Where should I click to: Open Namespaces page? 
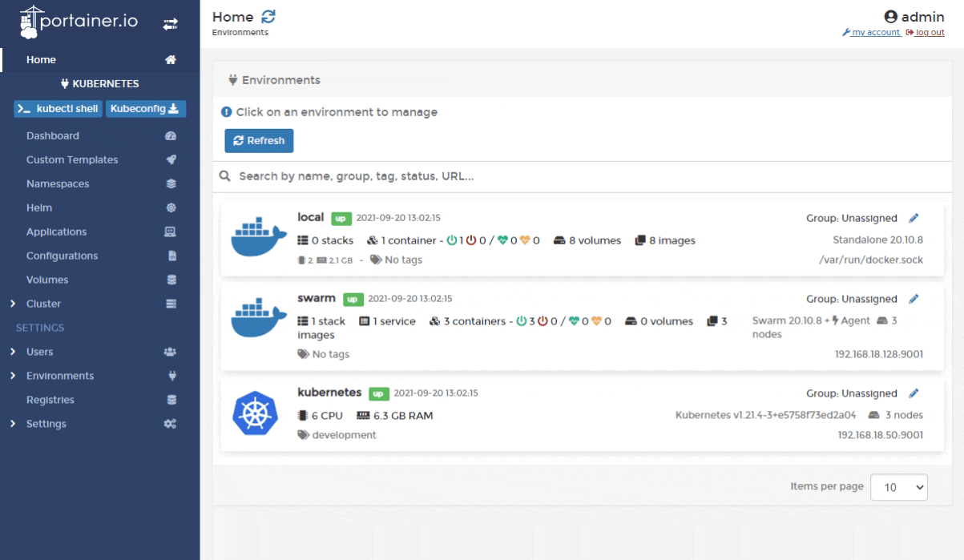point(58,184)
